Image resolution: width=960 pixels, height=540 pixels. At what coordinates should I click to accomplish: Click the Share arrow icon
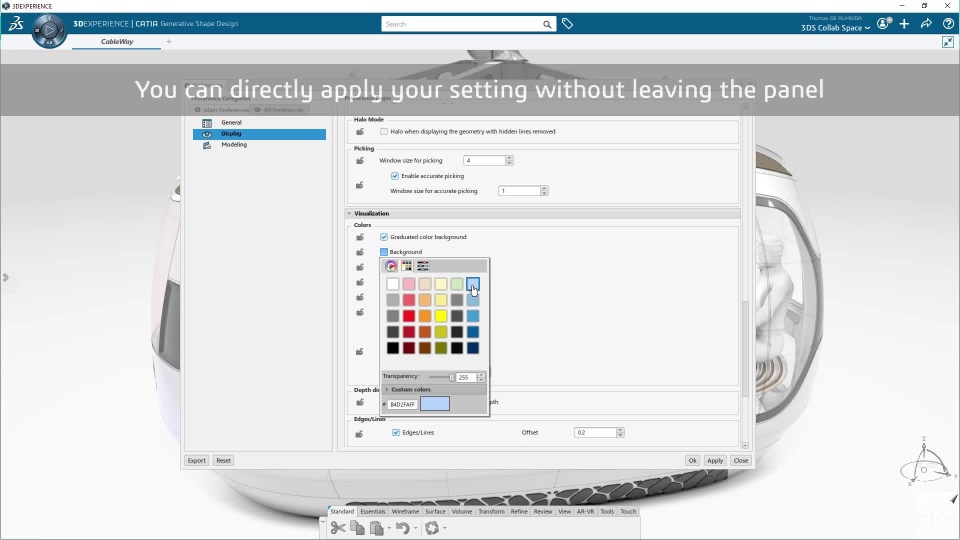point(926,24)
